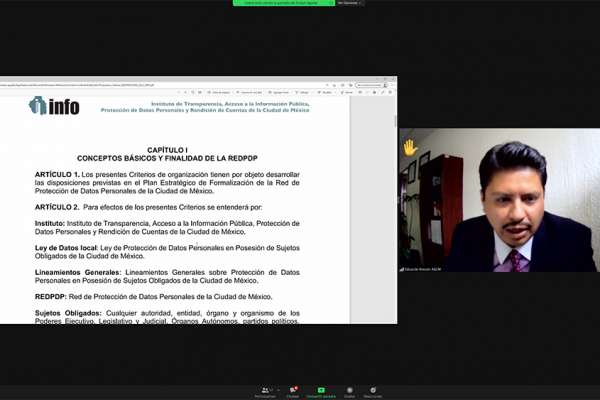Open Vista de página option
The image size is (600, 400).
218,92
